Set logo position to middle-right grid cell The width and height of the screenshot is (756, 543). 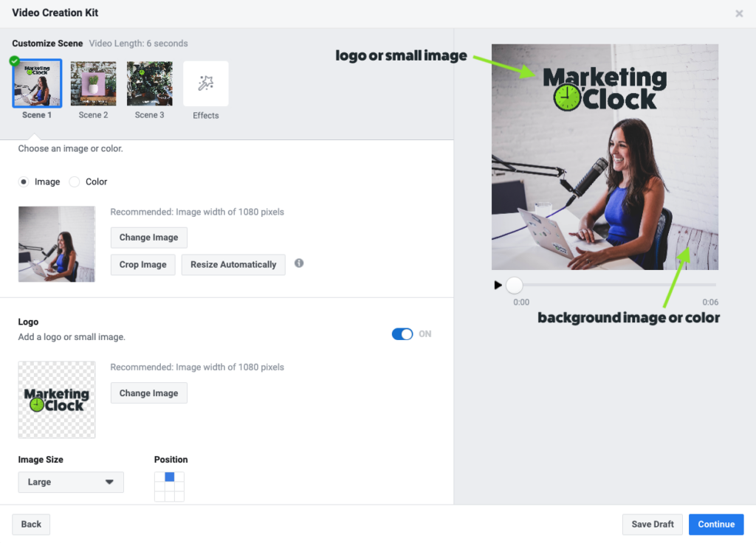179,487
